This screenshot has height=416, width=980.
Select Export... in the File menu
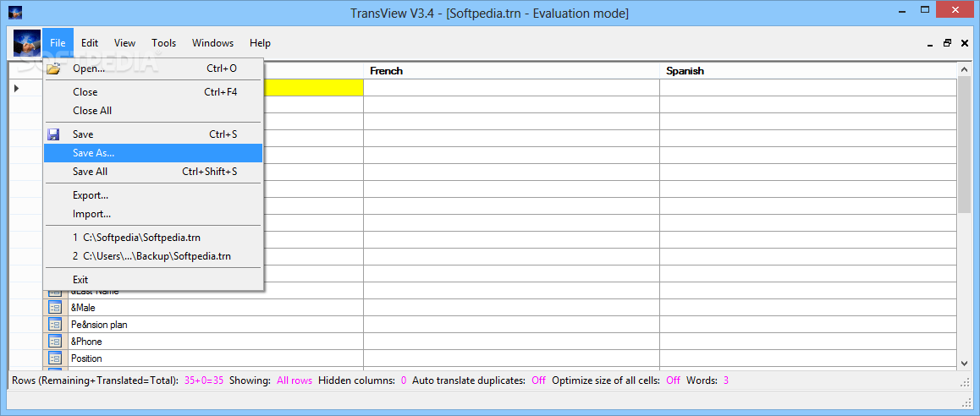point(153,195)
